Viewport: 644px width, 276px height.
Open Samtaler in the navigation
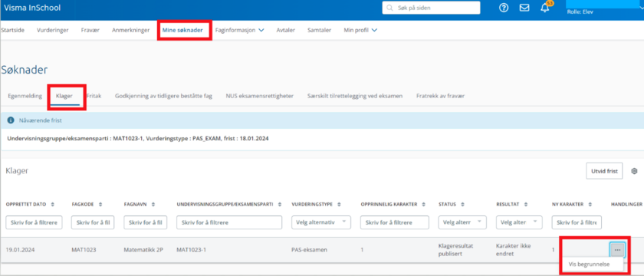320,30
